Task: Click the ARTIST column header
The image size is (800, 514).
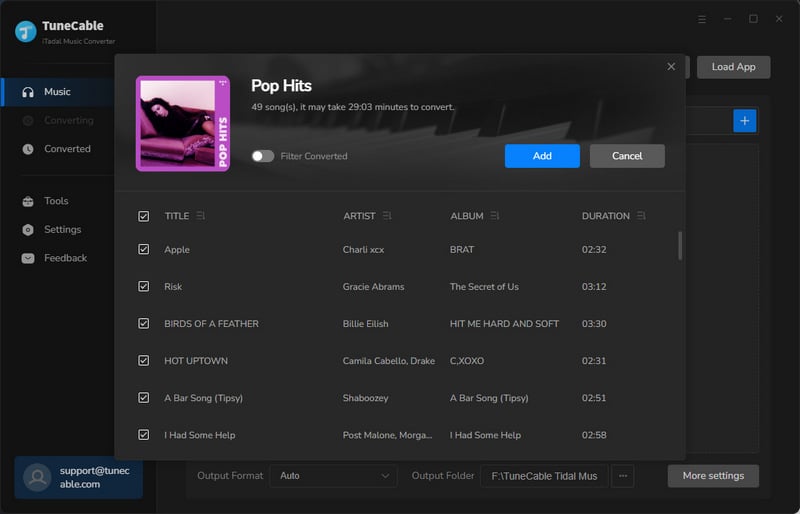Action: [x=359, y=216]
